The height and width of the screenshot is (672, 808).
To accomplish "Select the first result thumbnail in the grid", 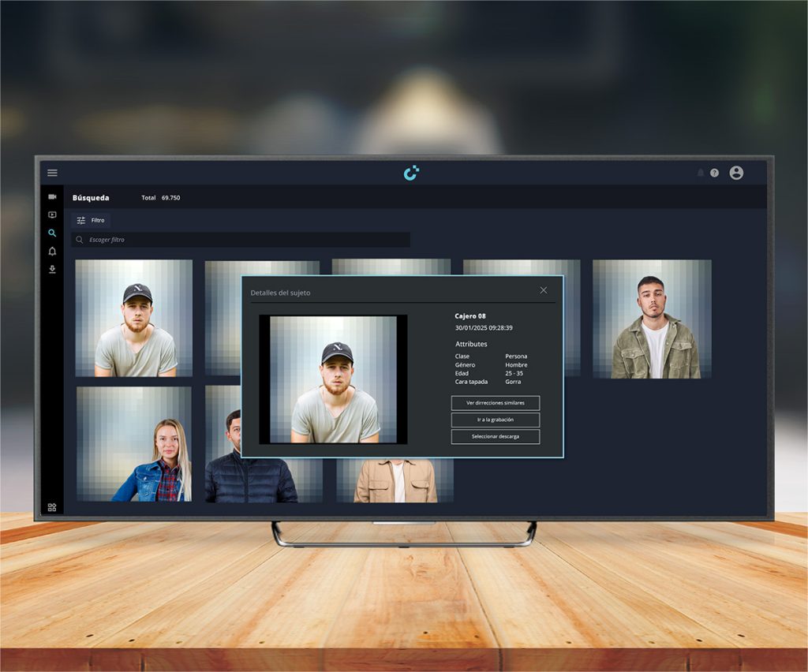I will [x=134, y=318].
